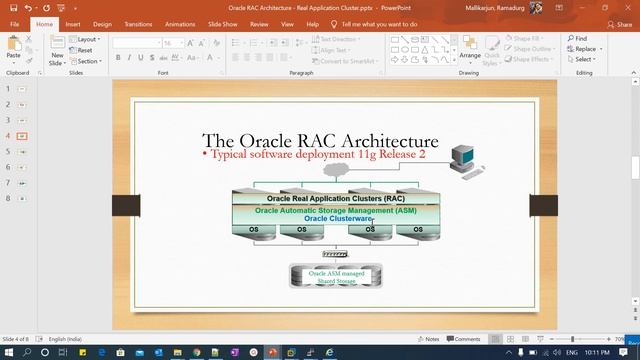Switch to the Design tab

click(x=102, y=24)
